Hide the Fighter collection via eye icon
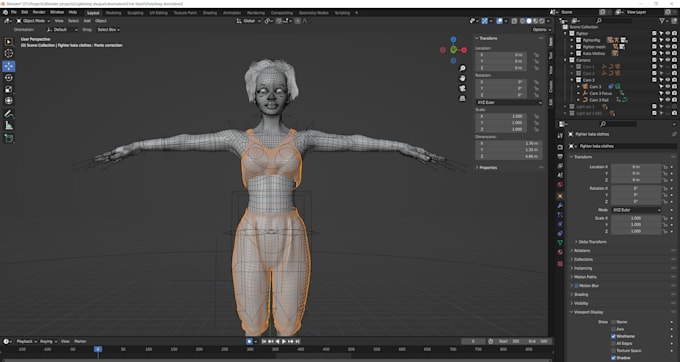The width and height of the screenshot is (680, 362). [x=668, y=33]
